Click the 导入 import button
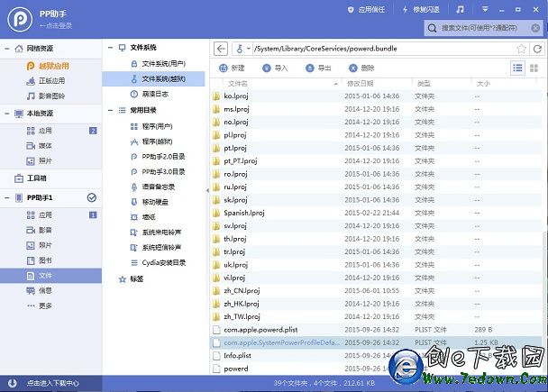Screen dimensions: 548x392 click(275, 68)
